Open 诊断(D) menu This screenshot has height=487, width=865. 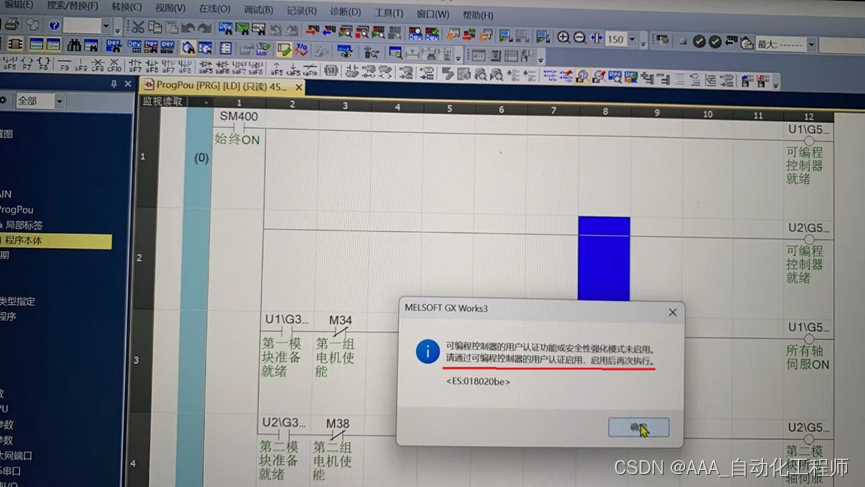pos(346,12)
